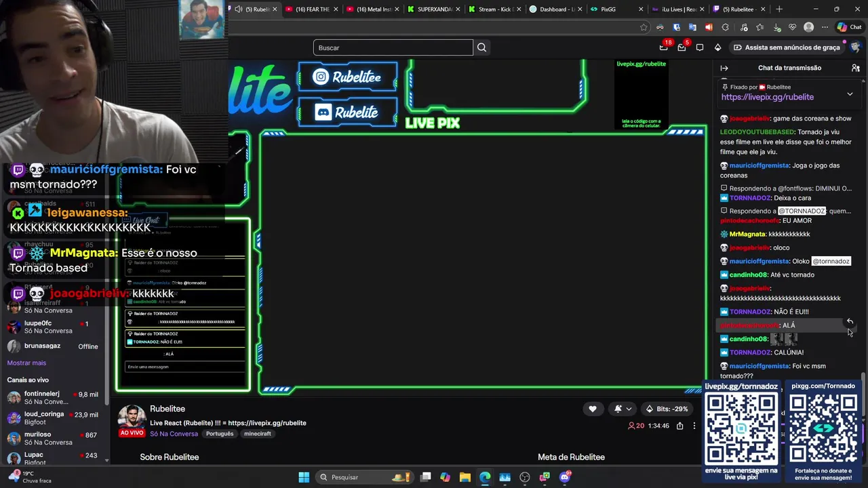The image size is (868, 488).
Task: Open brunasagaz offline channel in sidebar
Action: pos(53,346)
